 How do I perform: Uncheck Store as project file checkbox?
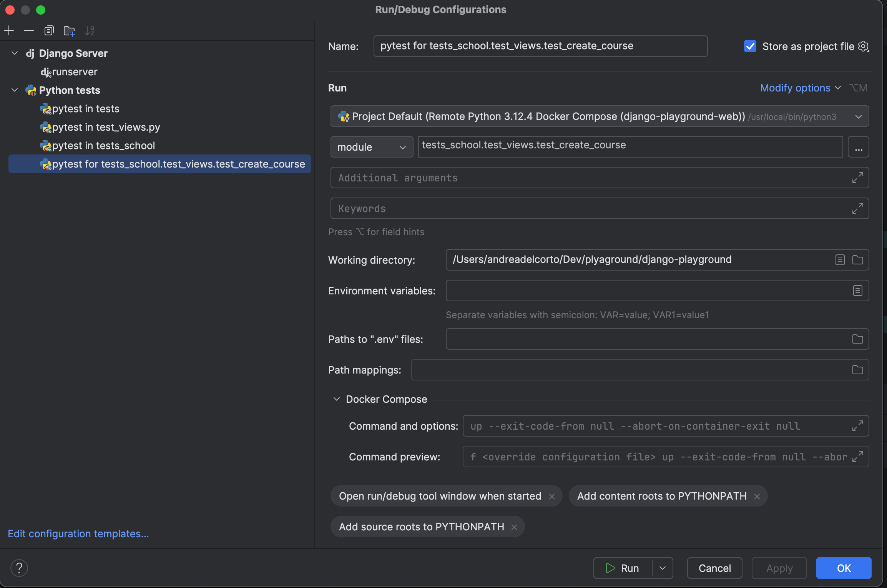pyautogui.click(x=750, y=47)
